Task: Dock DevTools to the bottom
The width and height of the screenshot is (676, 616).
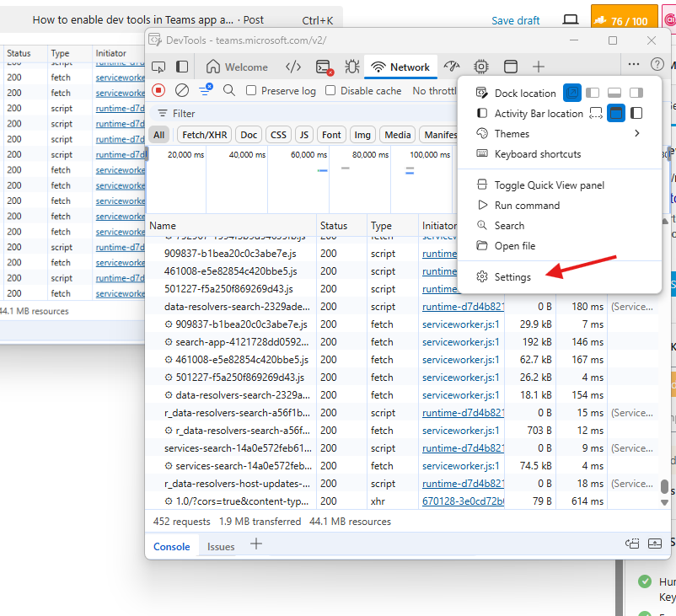Action: [614, 93]
